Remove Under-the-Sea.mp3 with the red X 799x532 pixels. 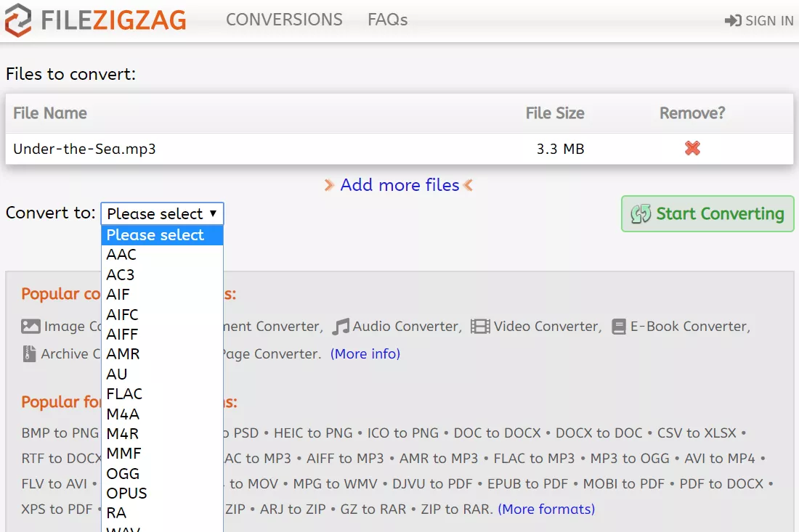691,148
